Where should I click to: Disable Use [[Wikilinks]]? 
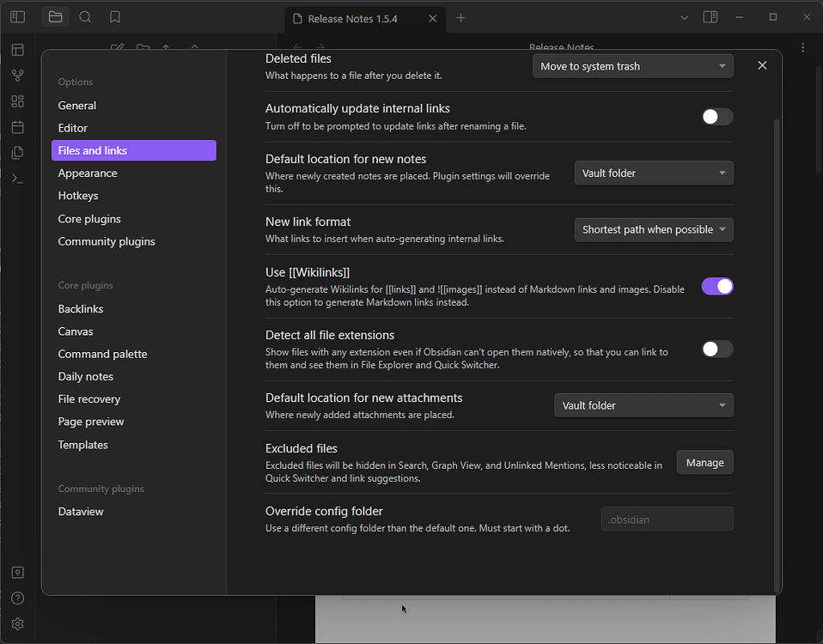717,286
